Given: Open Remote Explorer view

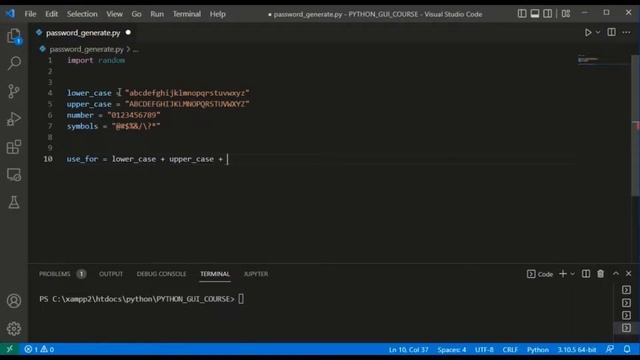Looking at the screenshot, I should [x=14, y=174].
